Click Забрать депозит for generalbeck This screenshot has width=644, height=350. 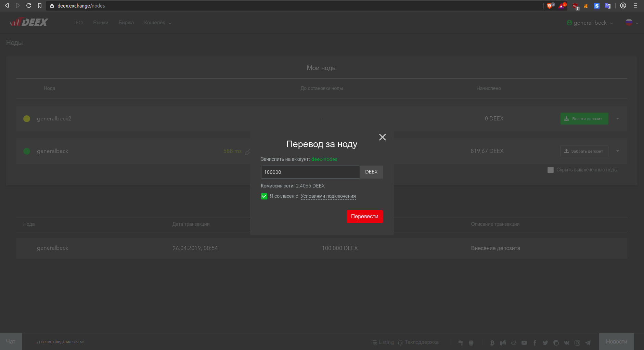(584, 151)
